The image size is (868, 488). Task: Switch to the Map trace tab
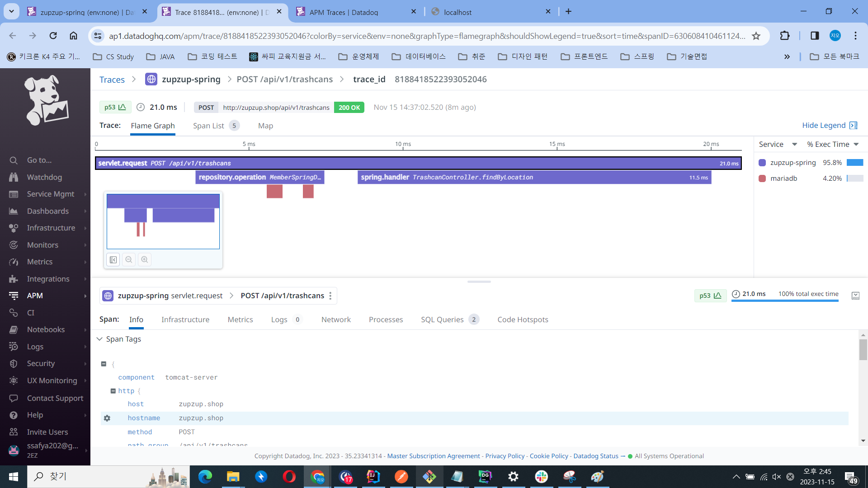point(265,126)
